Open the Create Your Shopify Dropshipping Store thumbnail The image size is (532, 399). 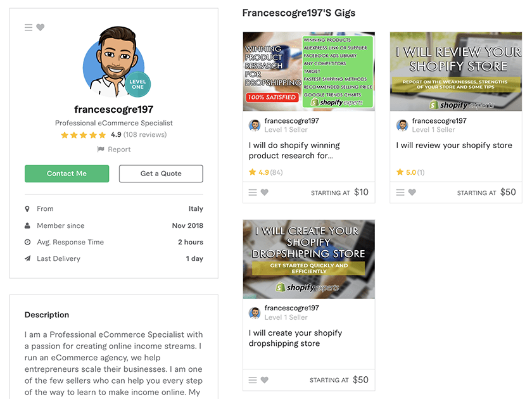tap(309, 259)
